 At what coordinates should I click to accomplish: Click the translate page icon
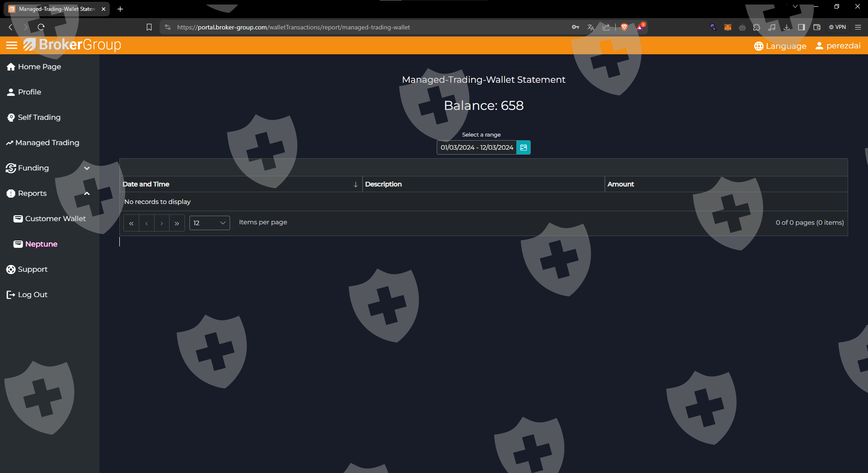click(590, 27)
